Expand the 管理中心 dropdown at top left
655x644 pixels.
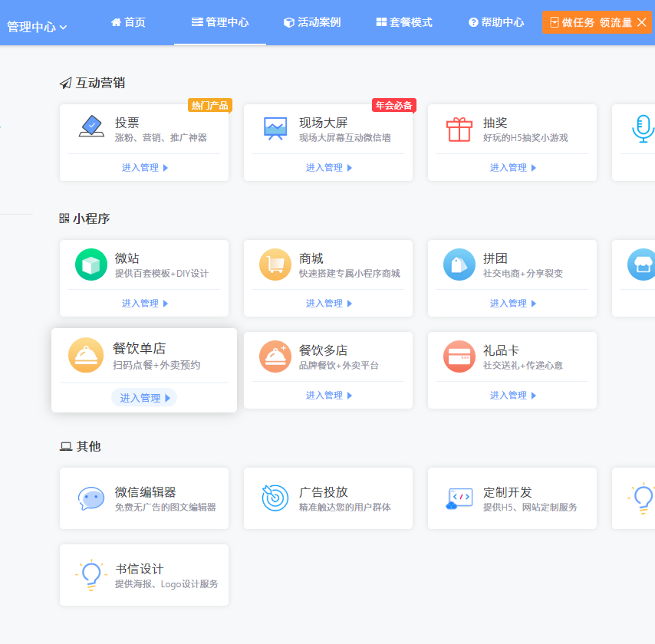(x=37, y=27)
